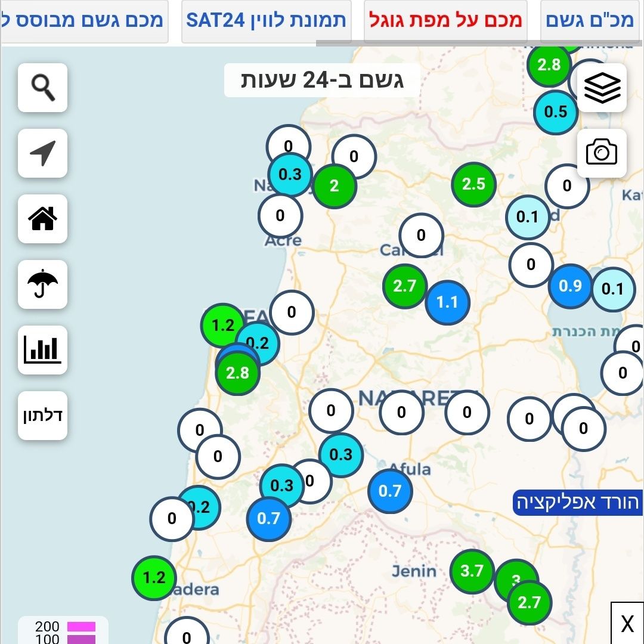Open the 'מכ"ם גשם' tab
The width and height of the screenshot is (644, 644).
pos(589,20)
